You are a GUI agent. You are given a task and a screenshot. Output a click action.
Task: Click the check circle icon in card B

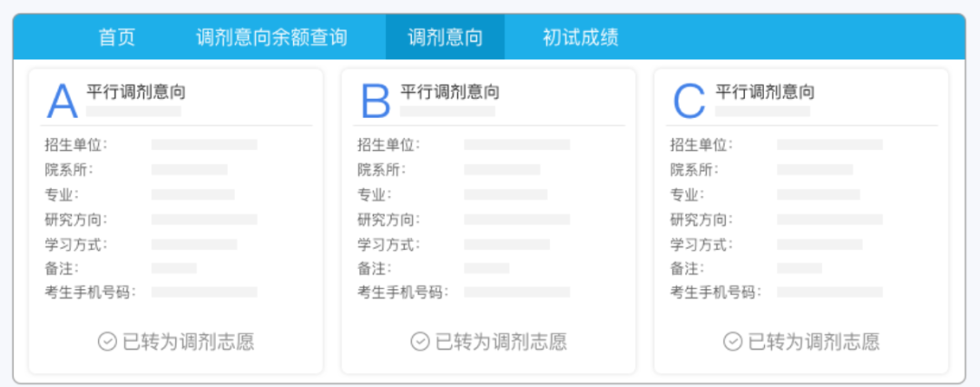420,342
